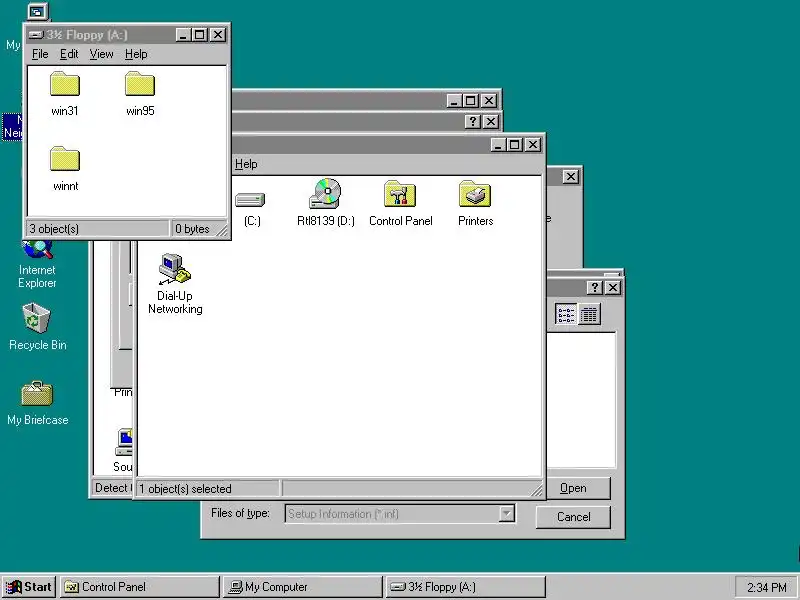Click the Start button
The height and width of the screenshot is (600, 800).
click(x=29, y=587)
